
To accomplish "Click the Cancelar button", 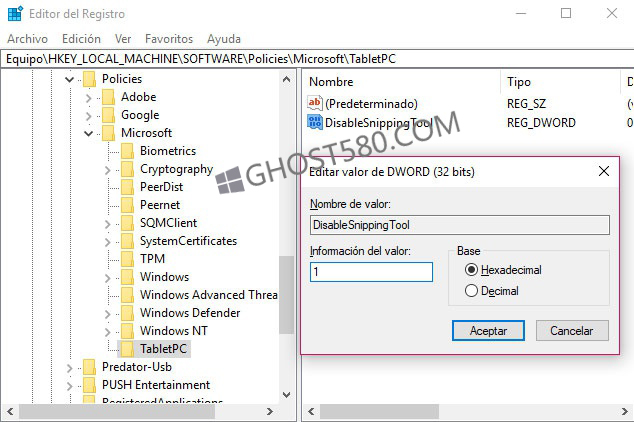I will 572,331.
